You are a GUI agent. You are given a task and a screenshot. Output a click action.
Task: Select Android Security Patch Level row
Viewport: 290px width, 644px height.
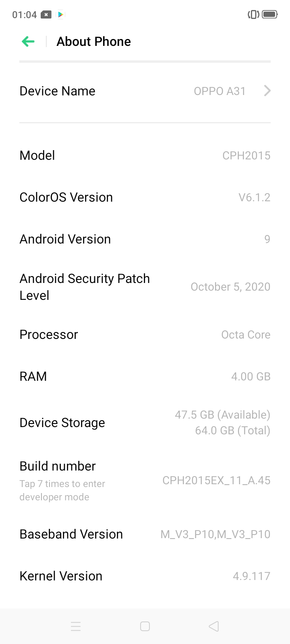(x=145, y=287)
